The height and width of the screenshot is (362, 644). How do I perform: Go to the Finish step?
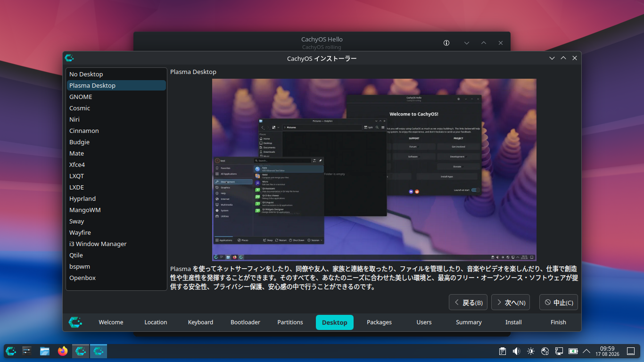[x=558, y=322]
